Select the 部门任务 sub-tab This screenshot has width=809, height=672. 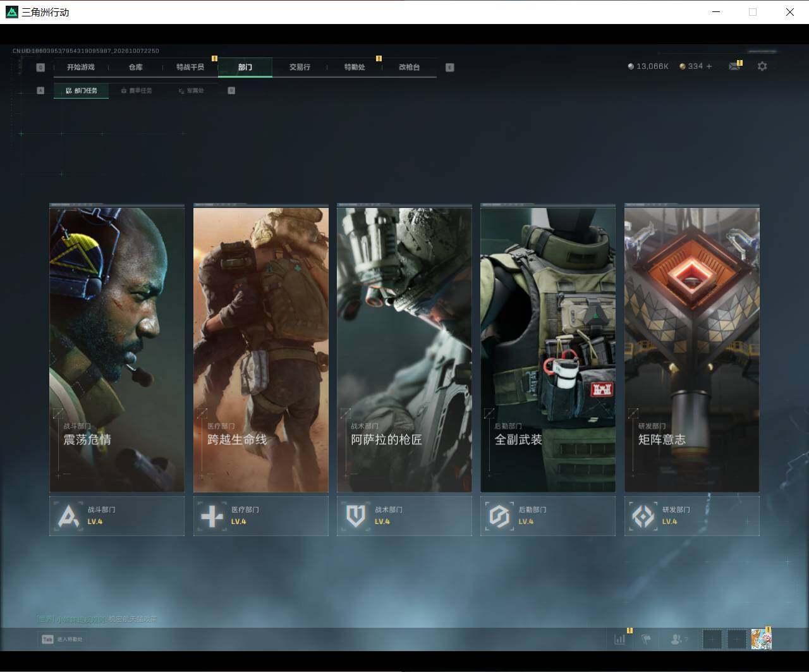(82, 91)
